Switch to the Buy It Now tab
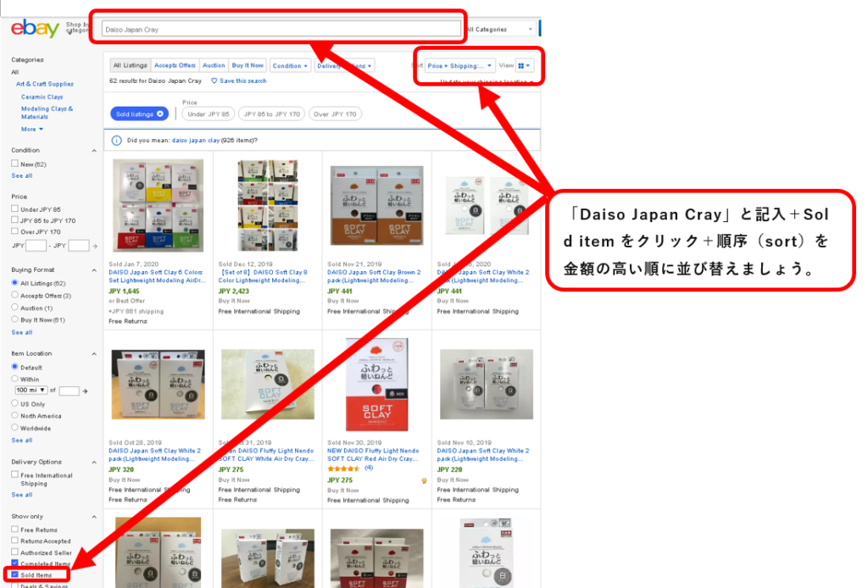Screen dimensions: 868x588 click(248, 65)
